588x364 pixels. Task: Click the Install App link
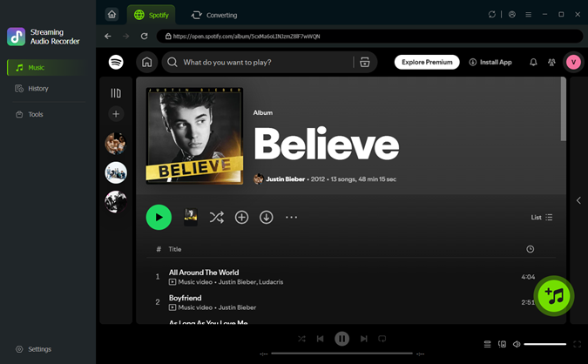pyautogui.click(x=490, y=62)
